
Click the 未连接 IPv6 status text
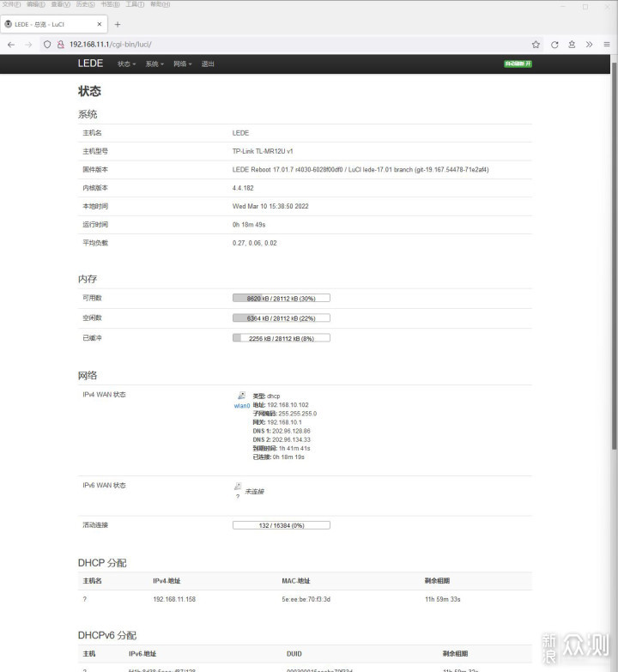[x=255, y=492]
